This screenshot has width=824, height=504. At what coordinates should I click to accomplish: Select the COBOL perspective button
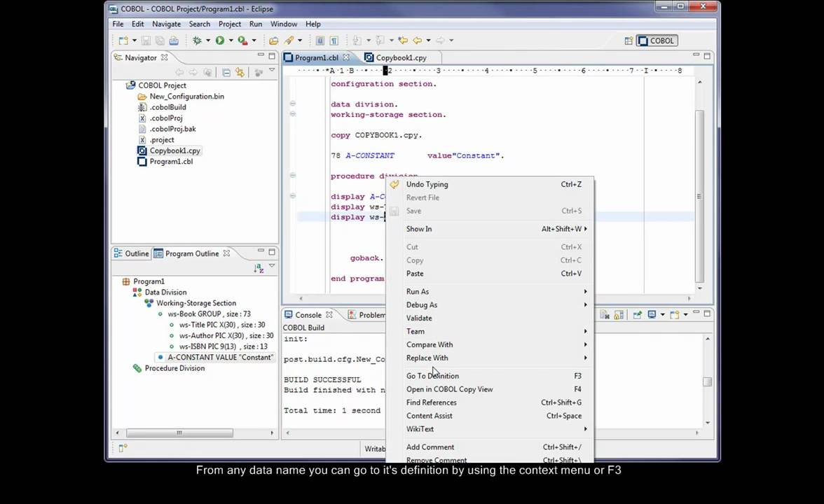click(x=657, y=41)
